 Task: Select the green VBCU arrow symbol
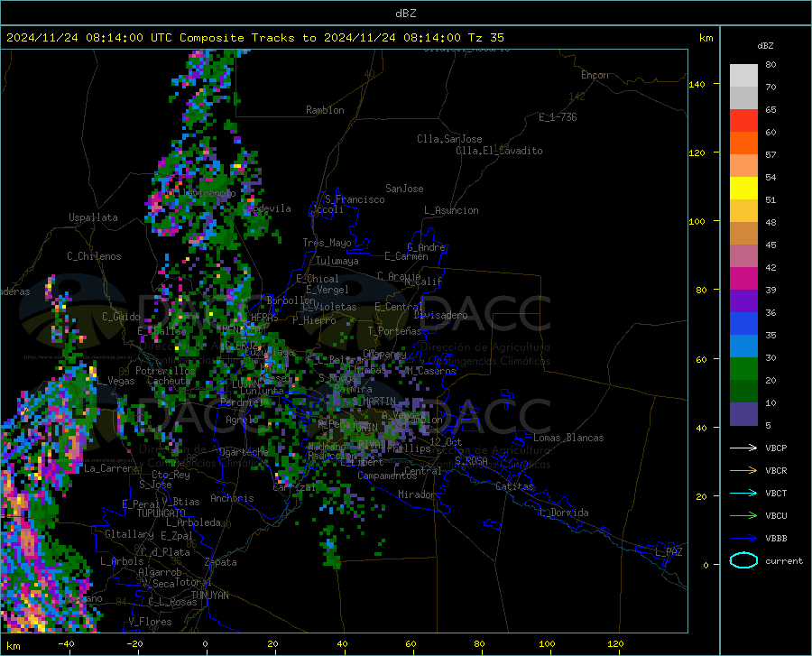(743, 516)
